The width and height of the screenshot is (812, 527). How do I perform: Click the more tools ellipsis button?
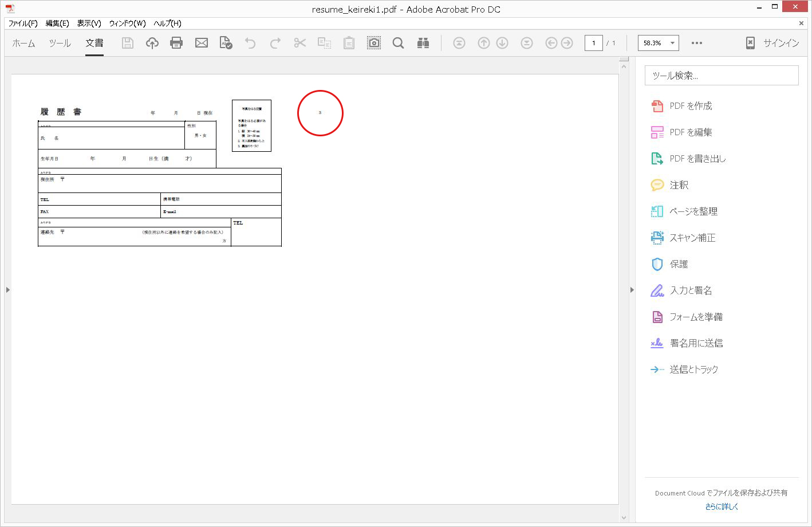696,43
